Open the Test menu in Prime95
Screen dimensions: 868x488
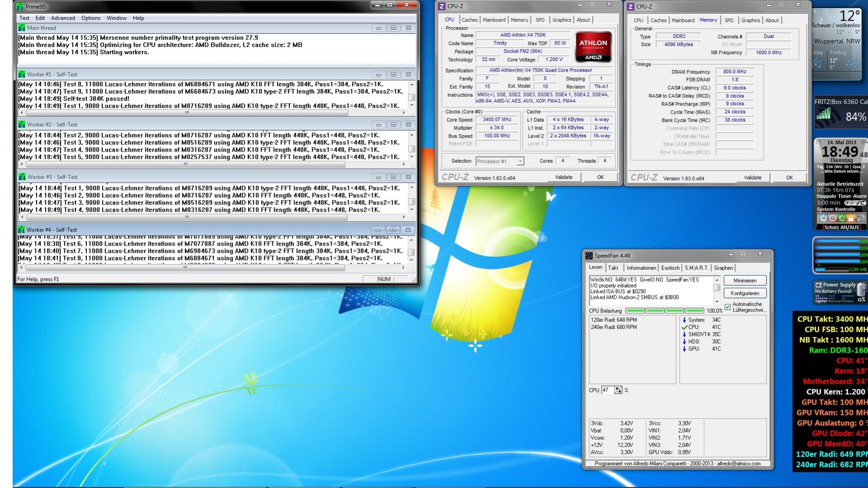point(24,18)
